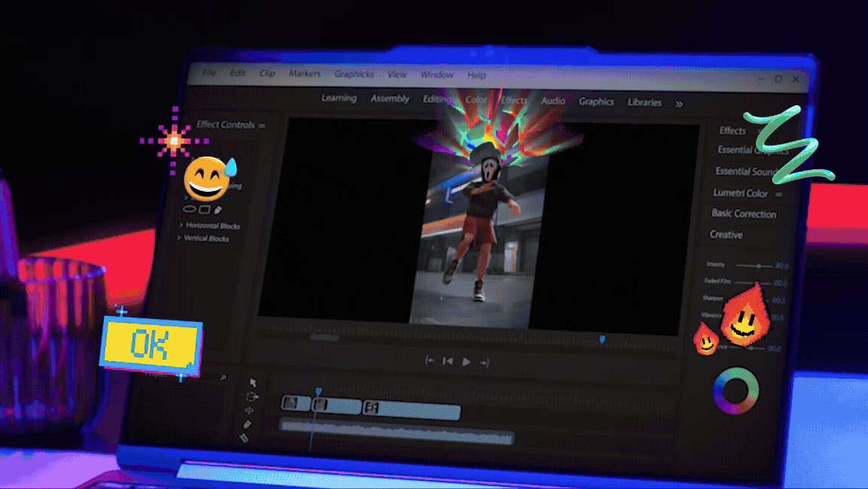Image resolution: width=868 pixels, height=489 pixels.
Task: Switch to the Editing workspace
Action: coord(437,99)
